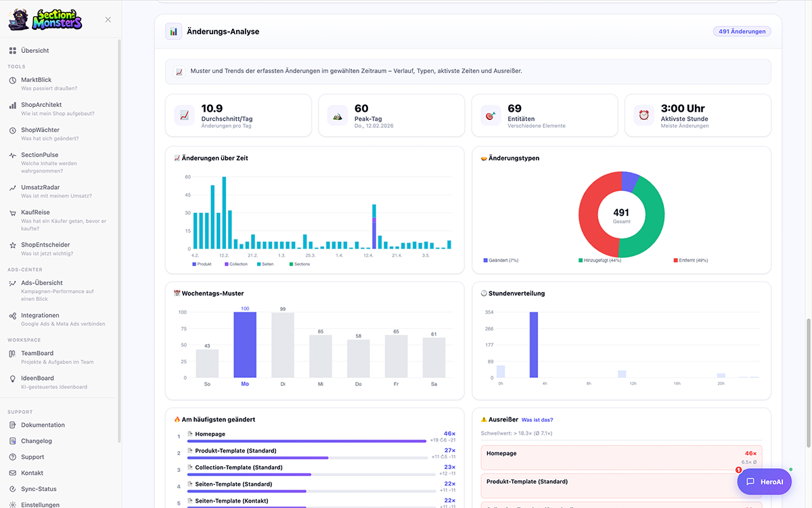Click the IdeenBoard lightbulb icon
Viewport: 812px width, 508px height.
click(13, 379)
